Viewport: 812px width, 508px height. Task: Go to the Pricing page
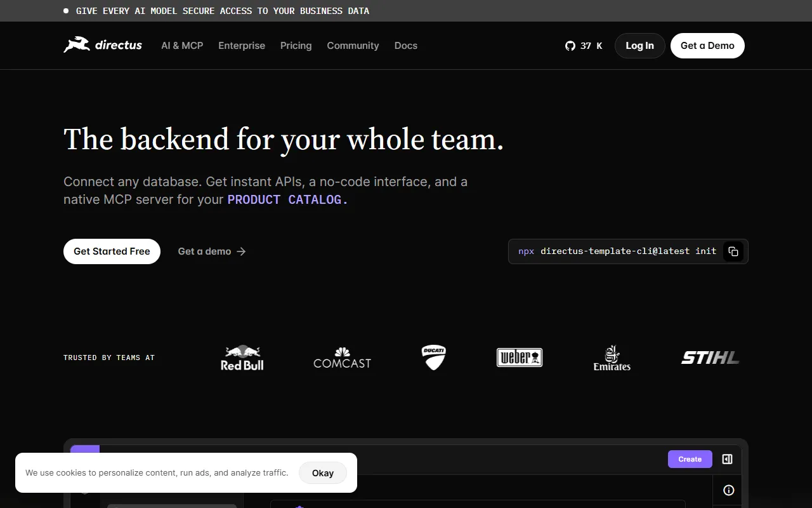pyautogui.click(x=296, y=46)
